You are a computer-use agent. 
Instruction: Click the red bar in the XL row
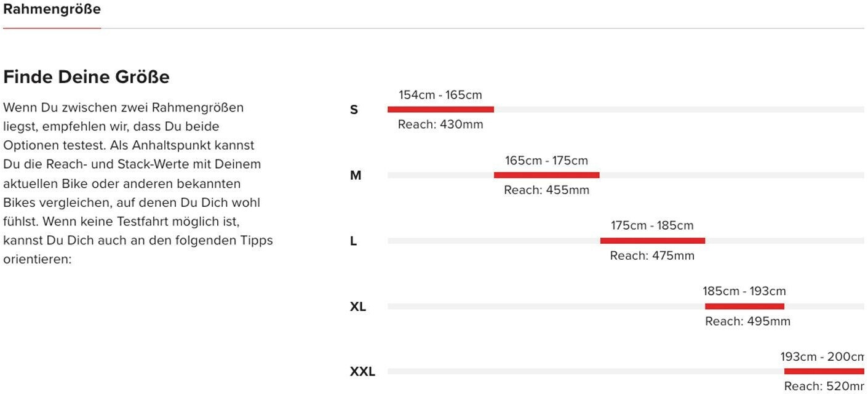click(x=744, y=307)
